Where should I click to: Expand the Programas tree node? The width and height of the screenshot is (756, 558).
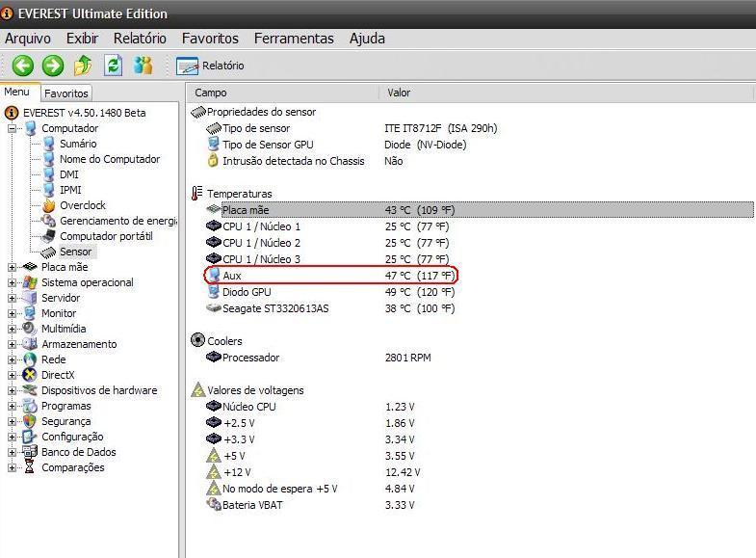13,406
